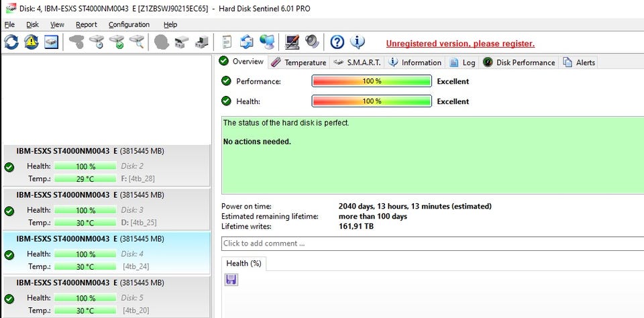Open configuration via monitor-with-screwdriver icon

(292, 42)
